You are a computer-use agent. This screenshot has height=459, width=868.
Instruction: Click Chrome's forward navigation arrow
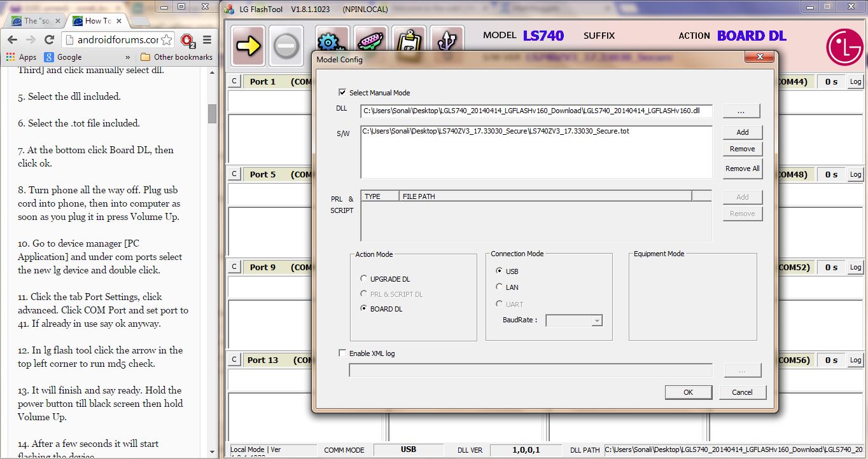31,39
